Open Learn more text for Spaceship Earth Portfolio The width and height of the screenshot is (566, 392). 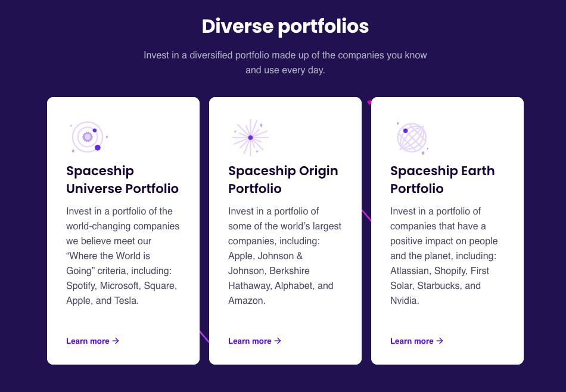(x=412, y=341)
